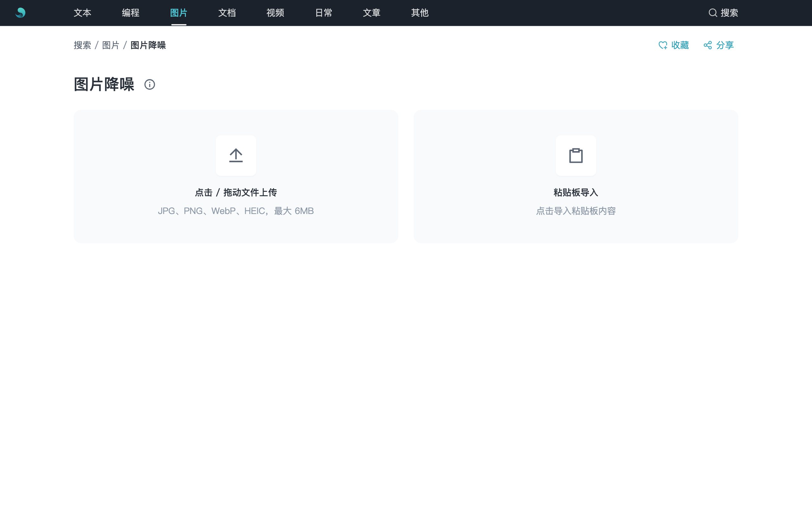
Task: Open the 文本 nav tab
Action: click(82, 13)
